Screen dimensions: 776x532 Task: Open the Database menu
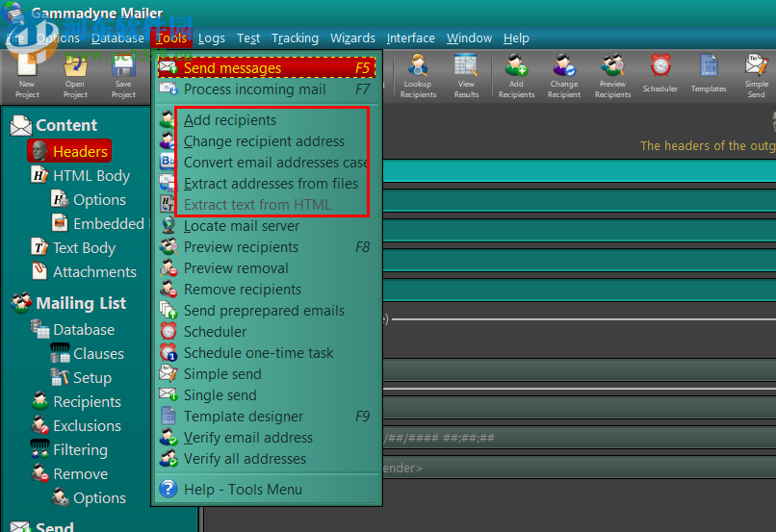117,38
